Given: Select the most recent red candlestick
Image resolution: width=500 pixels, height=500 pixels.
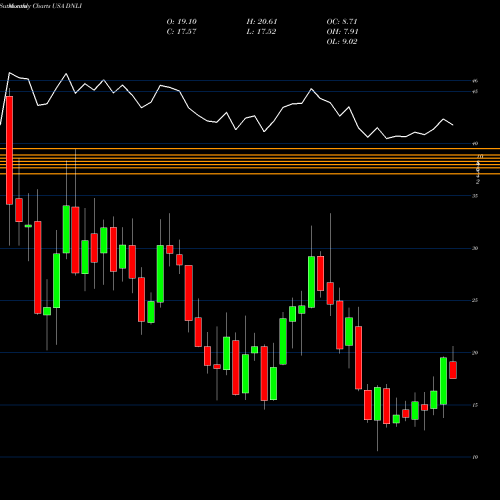Looking at the screenshot, I should tap(453, 370).
